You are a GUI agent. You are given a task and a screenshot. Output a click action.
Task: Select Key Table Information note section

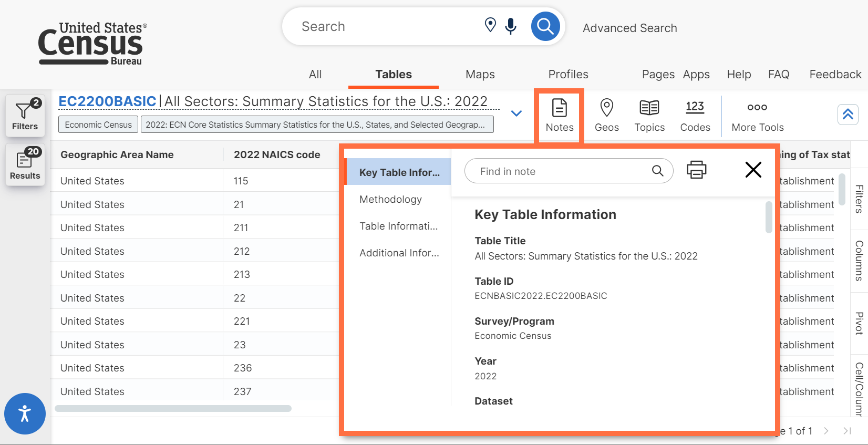pos(398,172)
